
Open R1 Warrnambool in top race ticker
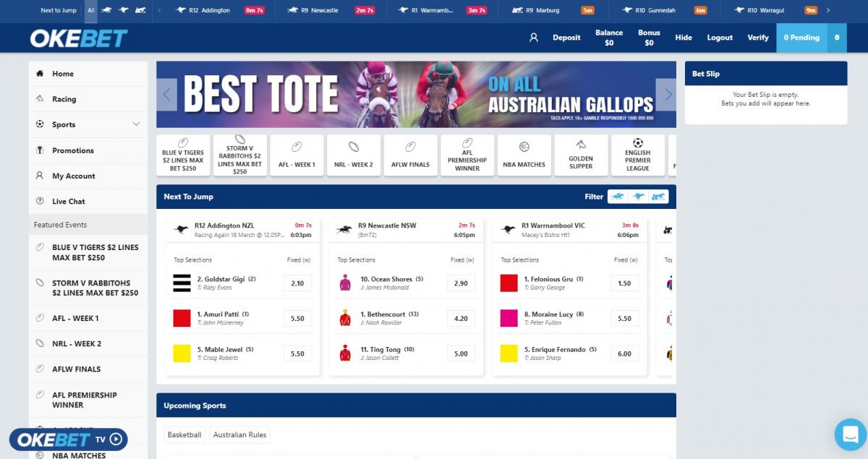[443, 11]
